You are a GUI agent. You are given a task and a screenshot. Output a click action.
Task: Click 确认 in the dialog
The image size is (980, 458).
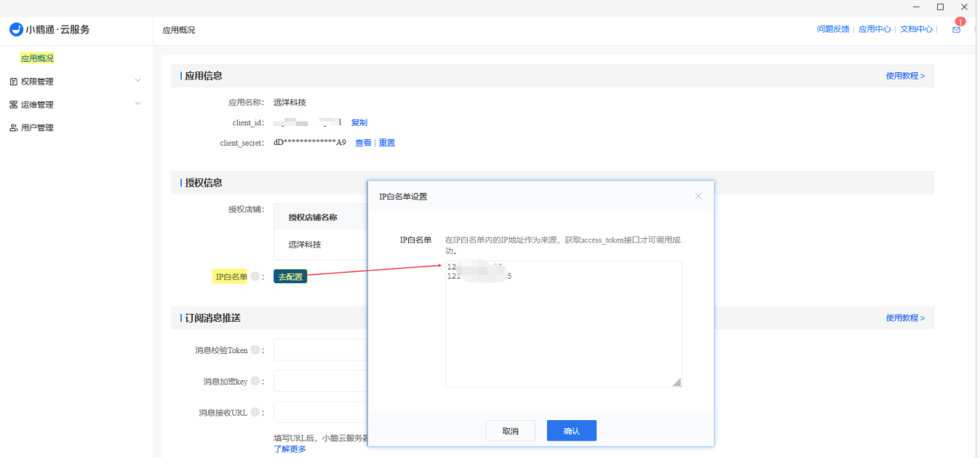click(572, 430)
